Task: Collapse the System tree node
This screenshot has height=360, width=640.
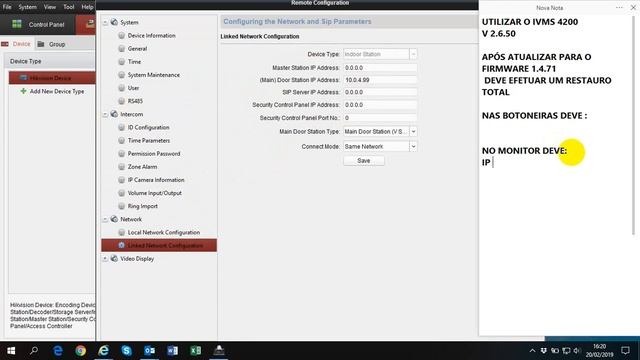Action: click(x=105, y=22)
